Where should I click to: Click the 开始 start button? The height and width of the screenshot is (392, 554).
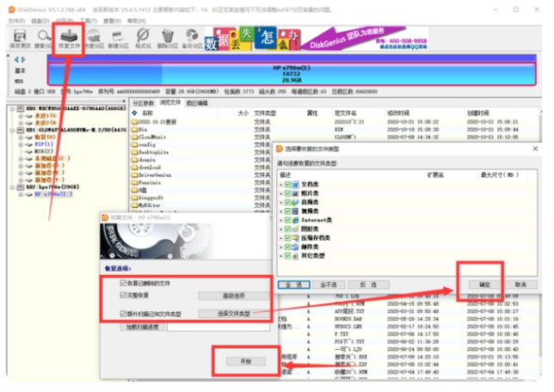point(246,361)
